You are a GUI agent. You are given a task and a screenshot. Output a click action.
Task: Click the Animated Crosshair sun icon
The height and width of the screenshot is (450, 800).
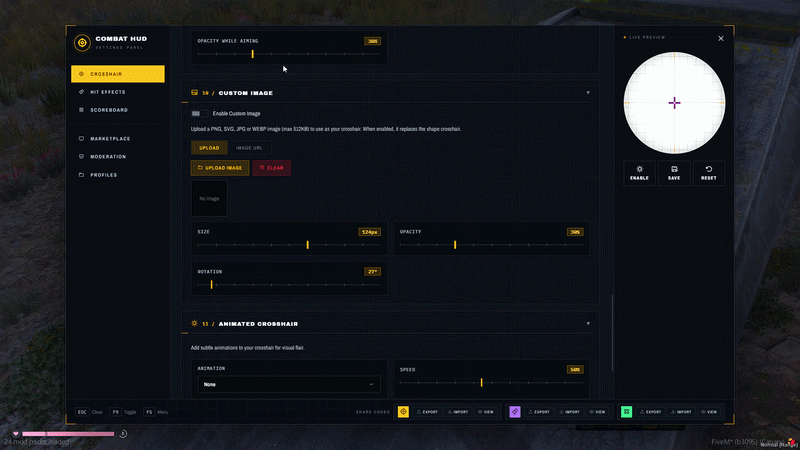click(x=194, y=323)
